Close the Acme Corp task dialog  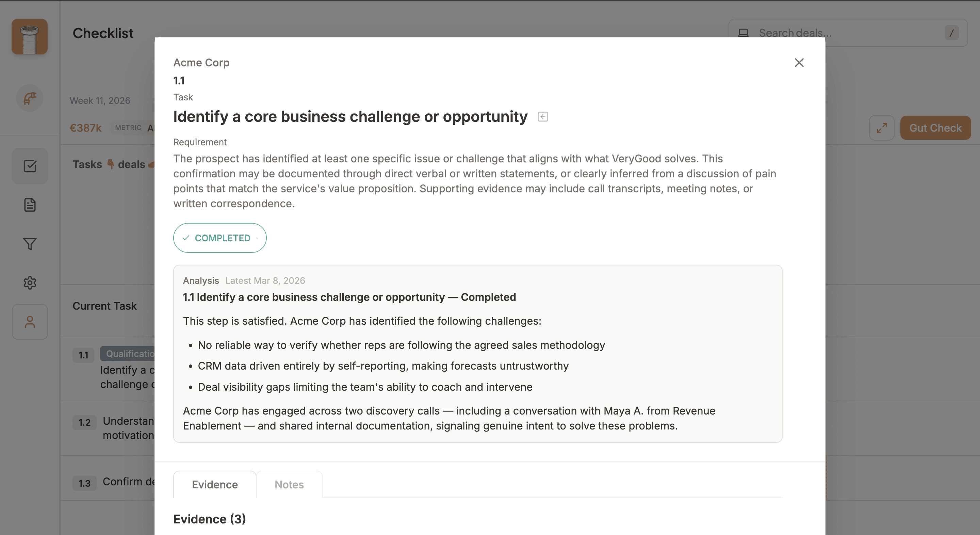click(x=799, y=63)
